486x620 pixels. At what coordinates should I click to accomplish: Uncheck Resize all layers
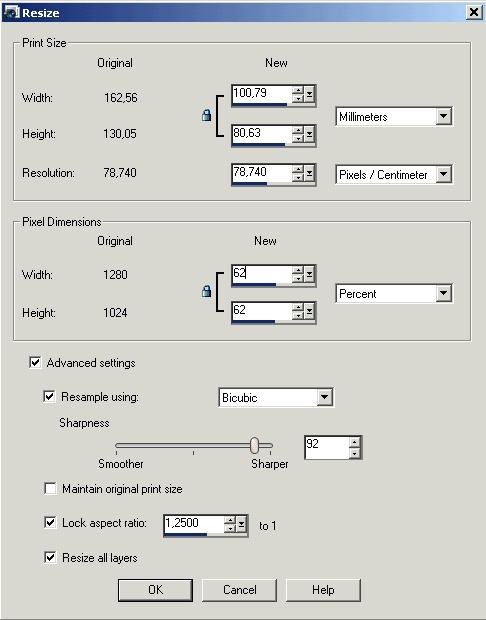[x=50, y=558]
